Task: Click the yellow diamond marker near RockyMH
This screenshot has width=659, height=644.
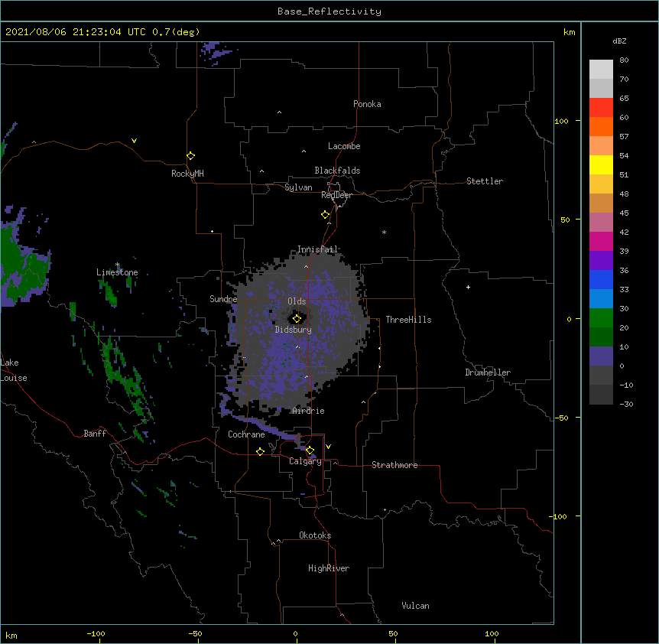Action: (x=191, y=156)
